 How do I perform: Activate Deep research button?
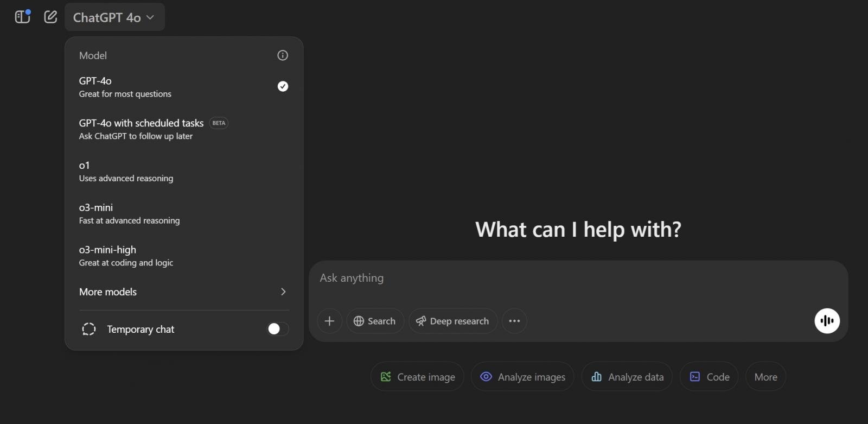[x=453, y=321]
